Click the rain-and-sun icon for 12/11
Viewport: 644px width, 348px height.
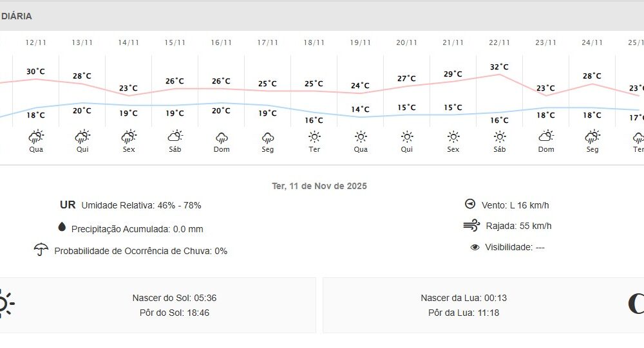pos(36,136)
